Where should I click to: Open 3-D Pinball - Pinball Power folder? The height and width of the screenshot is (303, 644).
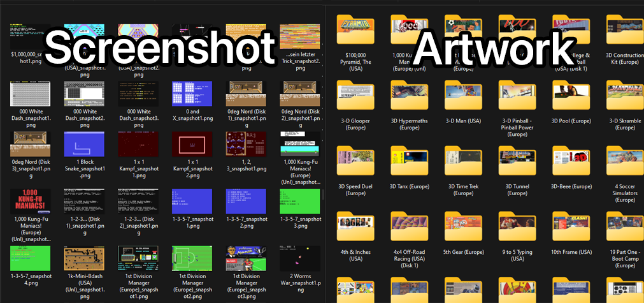tap(517, 95)
